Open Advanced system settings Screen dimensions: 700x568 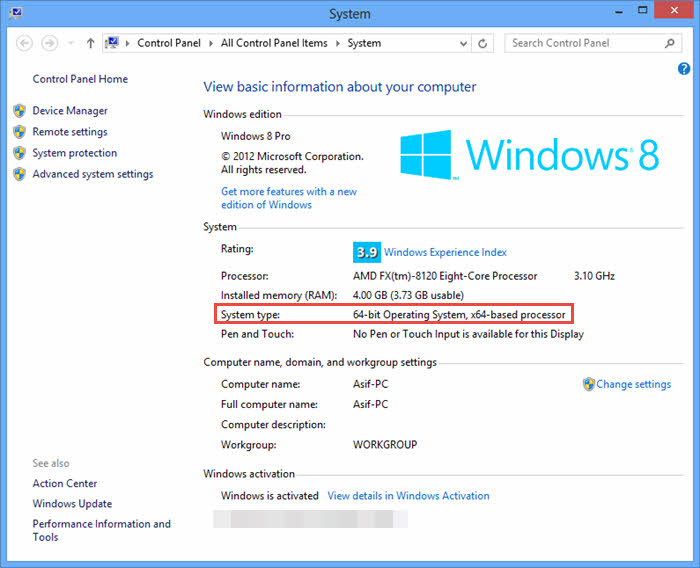[x=93, y=174]
